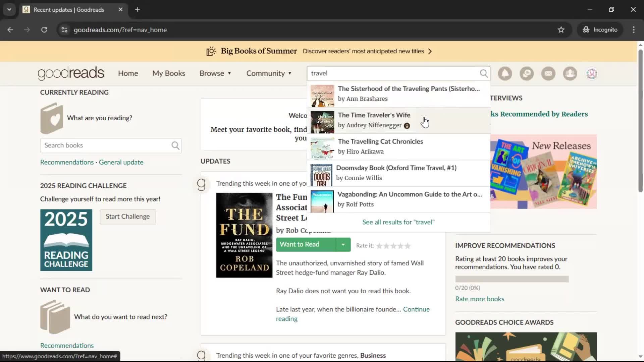
Task: Open the friend requests icon
Action: point(570,73)
